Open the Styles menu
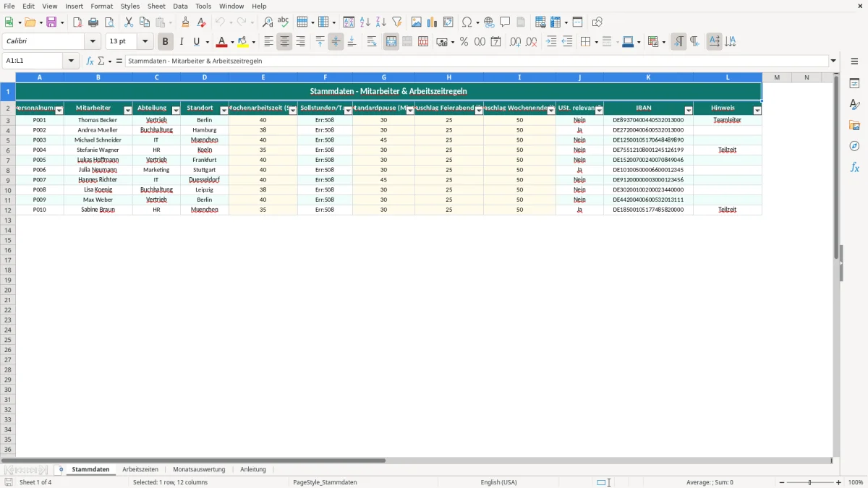The image size is (868, 488). tap(130, 6)
